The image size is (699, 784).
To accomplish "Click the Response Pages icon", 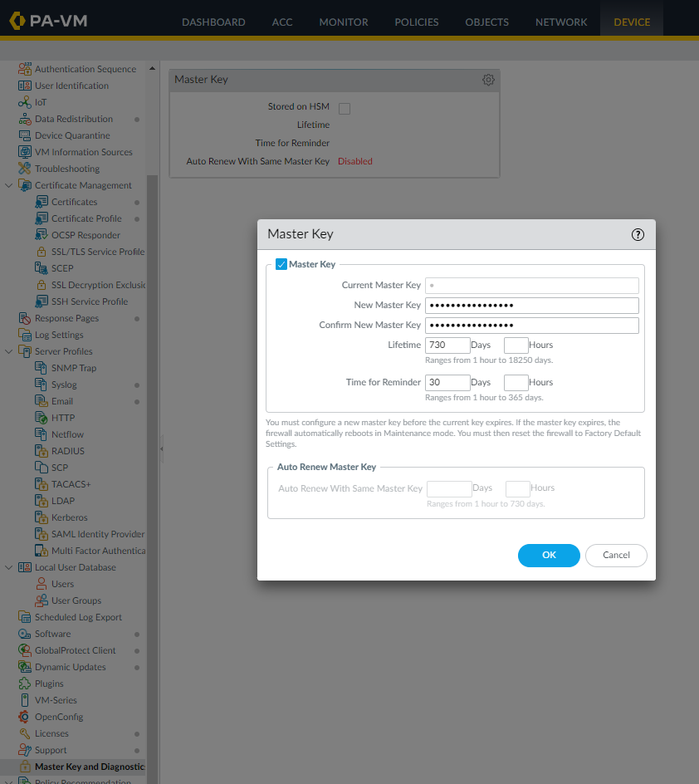I will pos(24,318).
